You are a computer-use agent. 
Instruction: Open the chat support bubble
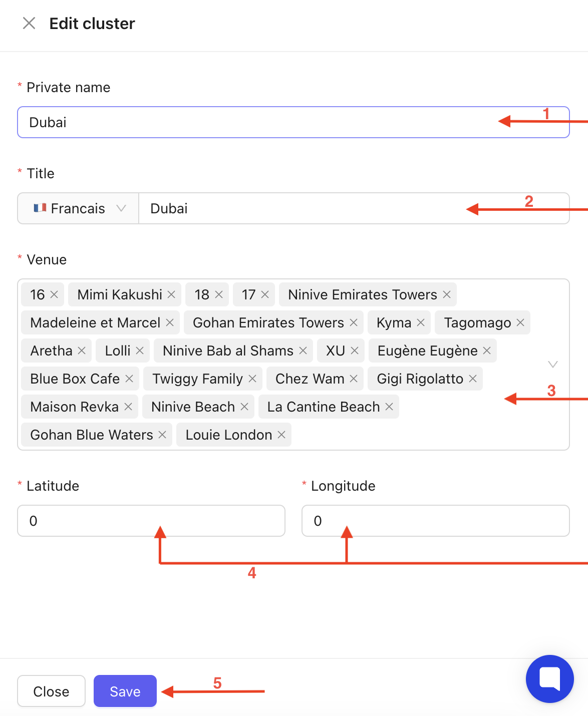549,678
